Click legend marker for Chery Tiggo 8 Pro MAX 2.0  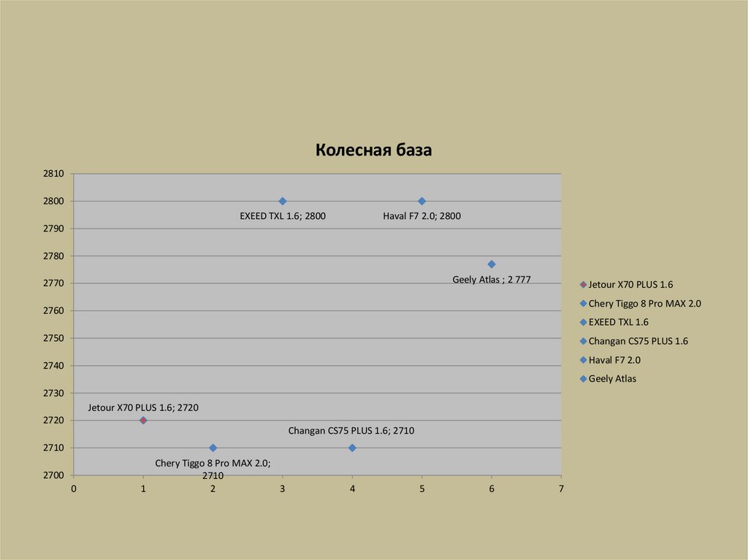point(583,304)
